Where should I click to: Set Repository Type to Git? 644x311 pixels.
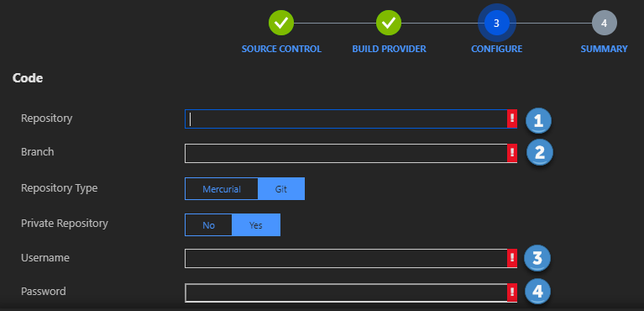pos(281,189)
